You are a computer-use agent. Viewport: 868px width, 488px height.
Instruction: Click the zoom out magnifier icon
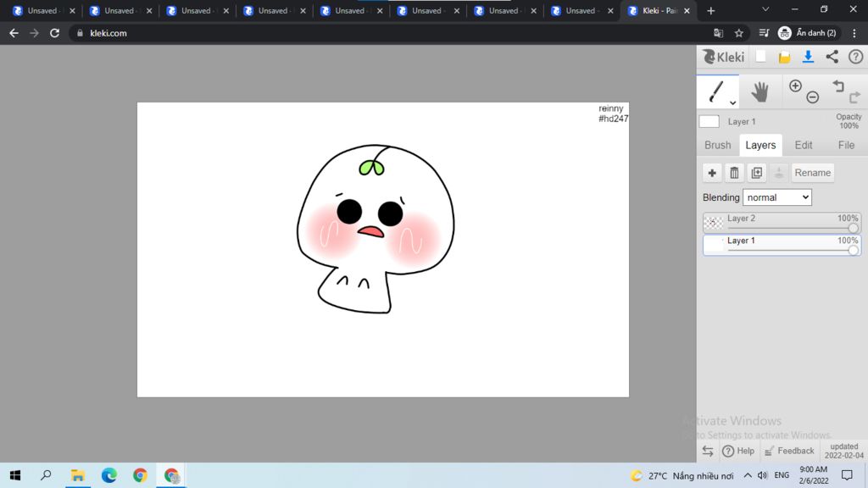click(812, 97)
